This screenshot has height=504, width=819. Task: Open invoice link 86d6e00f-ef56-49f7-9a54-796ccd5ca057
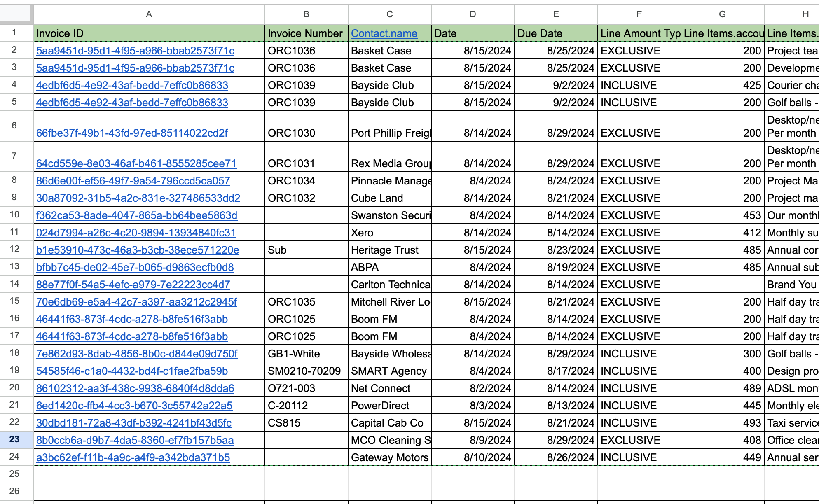pos(133,181)
